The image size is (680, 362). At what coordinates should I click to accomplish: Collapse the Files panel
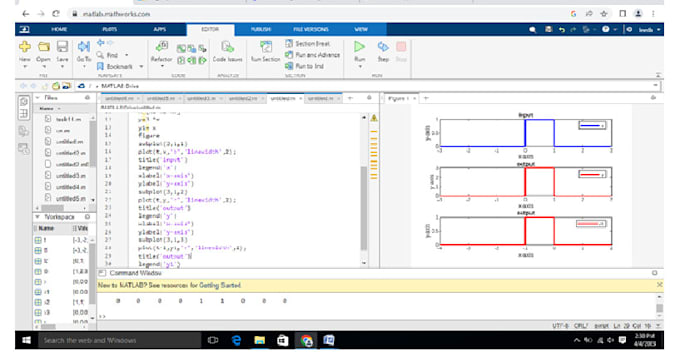coord(38,98)
